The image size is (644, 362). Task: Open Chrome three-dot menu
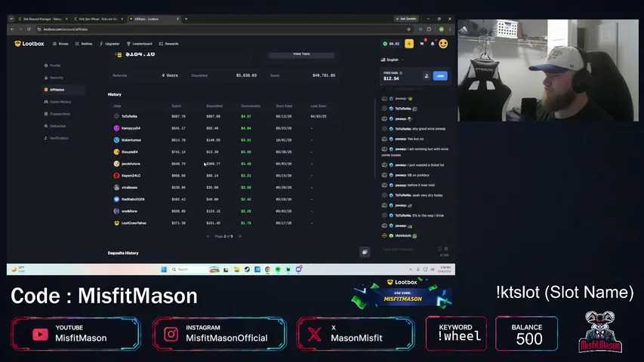click(x=450, y=29)
